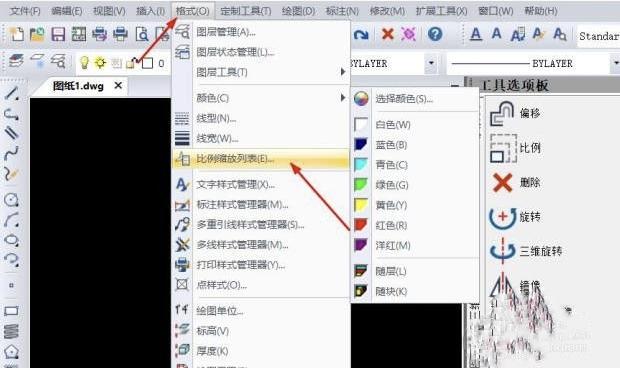The image size is (620, 368).
Task: Open the BYLAYER linetype dropdown arrow
Action: pyautogui.click(x=616, y=63)
